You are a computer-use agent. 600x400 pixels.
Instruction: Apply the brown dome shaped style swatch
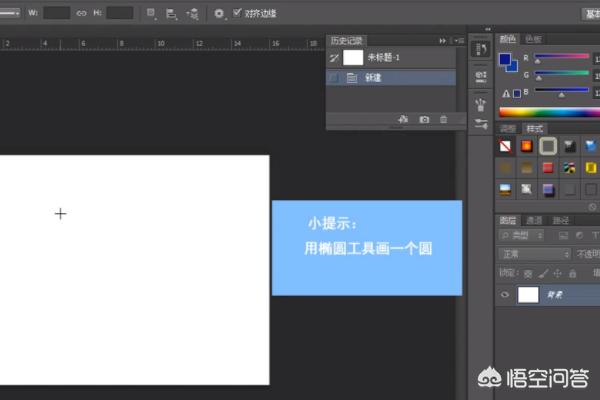pos(527,168)
